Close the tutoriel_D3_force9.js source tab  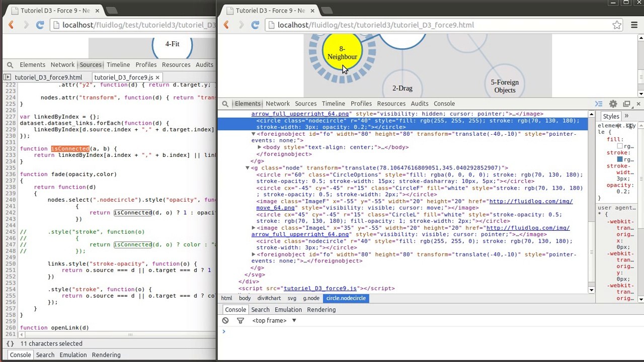click(x=157, y=77)
